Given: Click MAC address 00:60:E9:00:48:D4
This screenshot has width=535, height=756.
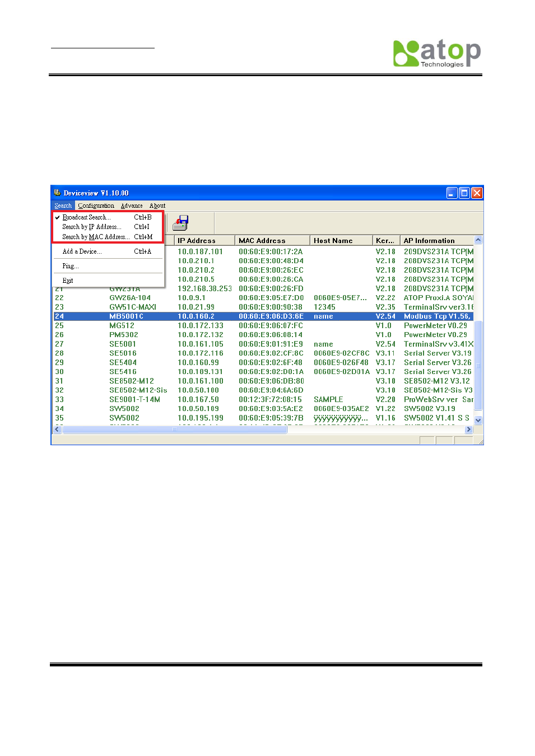Looking at the screenshot, I should click(x=271, y=261).
